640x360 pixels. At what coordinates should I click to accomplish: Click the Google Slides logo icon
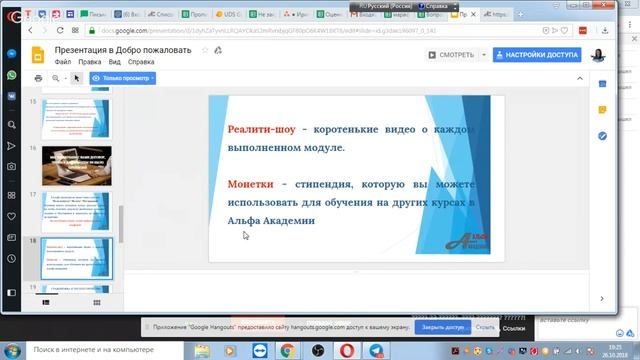point(38,55)
